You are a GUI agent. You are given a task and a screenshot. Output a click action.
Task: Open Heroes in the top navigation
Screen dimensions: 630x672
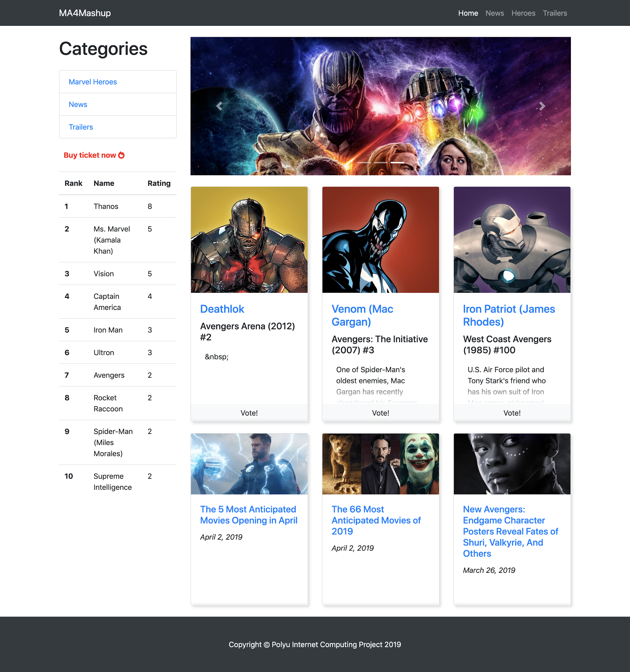(523, 13)
